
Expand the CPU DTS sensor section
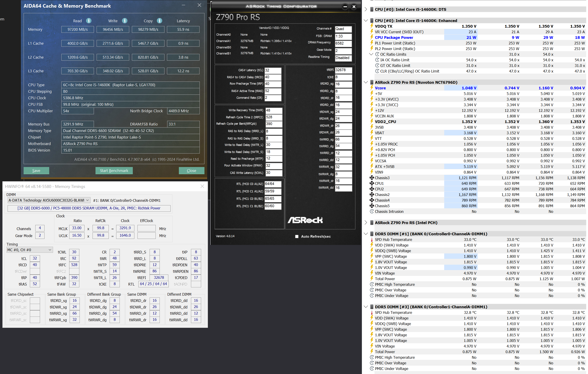[366, 9]
